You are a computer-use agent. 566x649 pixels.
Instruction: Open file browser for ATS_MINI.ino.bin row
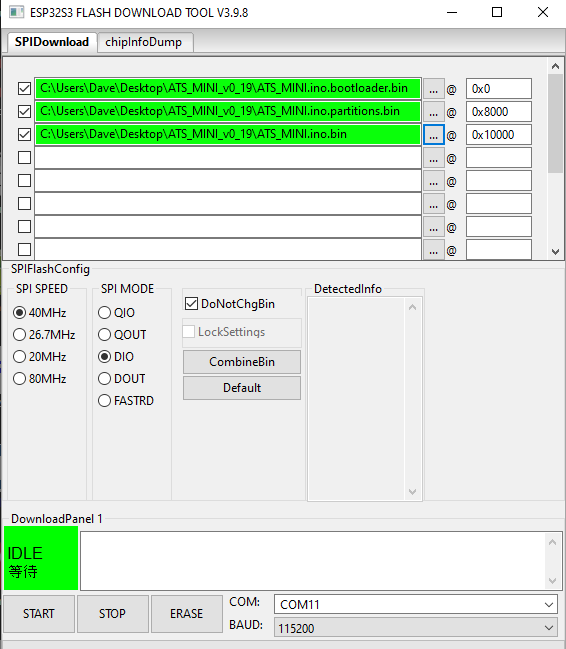point(434,135)
